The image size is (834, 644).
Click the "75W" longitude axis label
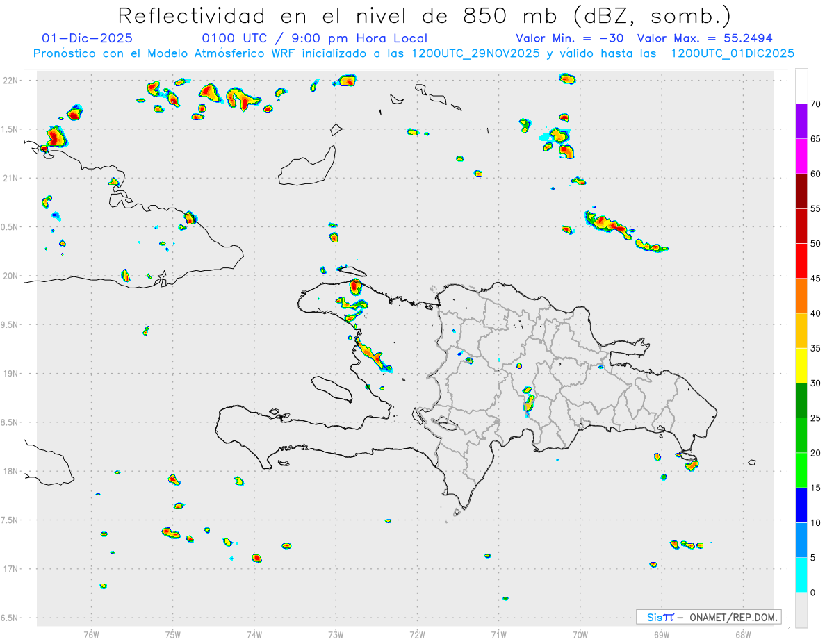click(x=173, y=634)
